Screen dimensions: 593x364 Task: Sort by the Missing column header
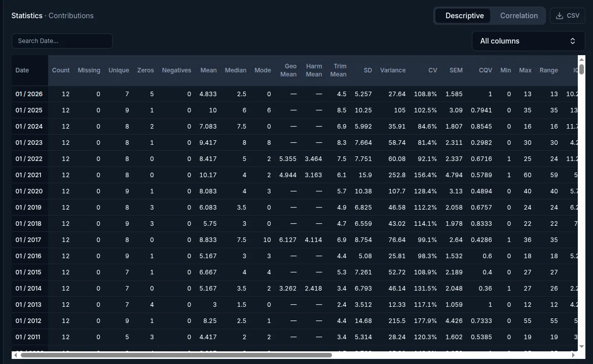(x=89, y=70)
